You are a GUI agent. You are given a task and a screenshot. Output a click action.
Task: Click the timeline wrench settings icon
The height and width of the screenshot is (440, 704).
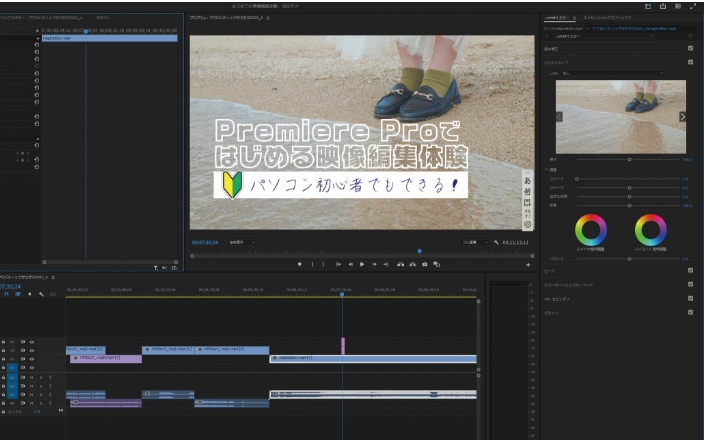[x=41, y=294]
